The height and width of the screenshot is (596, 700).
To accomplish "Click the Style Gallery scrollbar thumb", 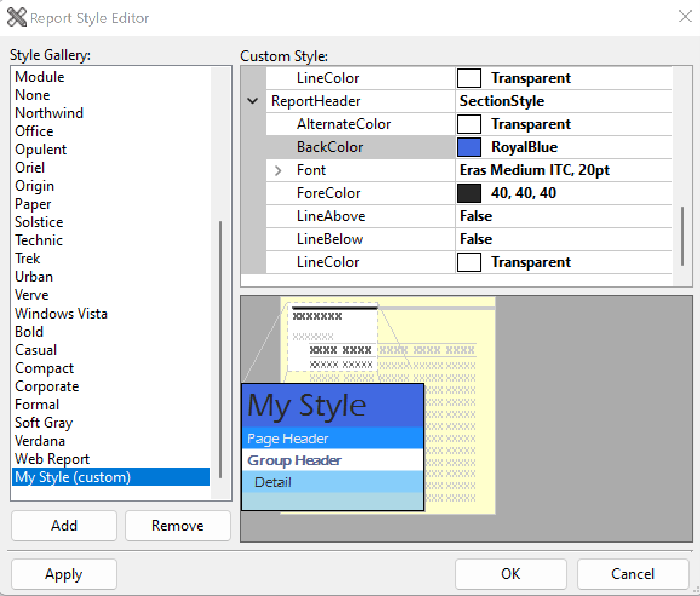I will pyautogui.click(x=220, y=350).
